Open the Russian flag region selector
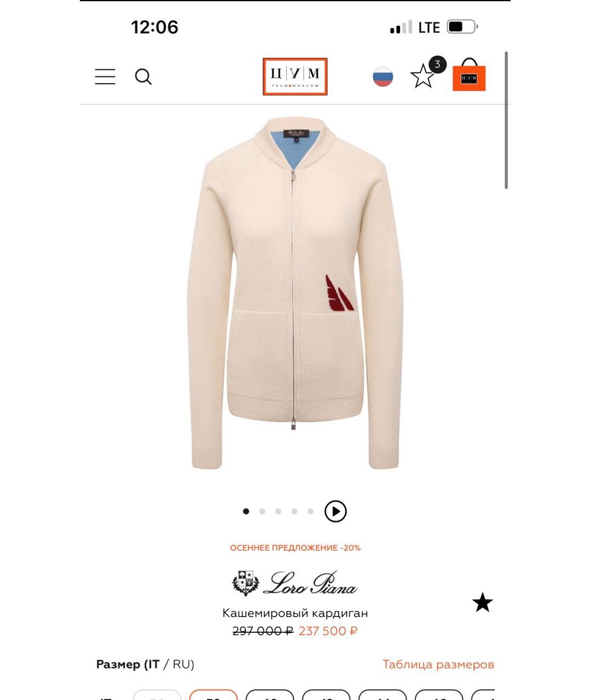591x700 pixels. [383, 77]
